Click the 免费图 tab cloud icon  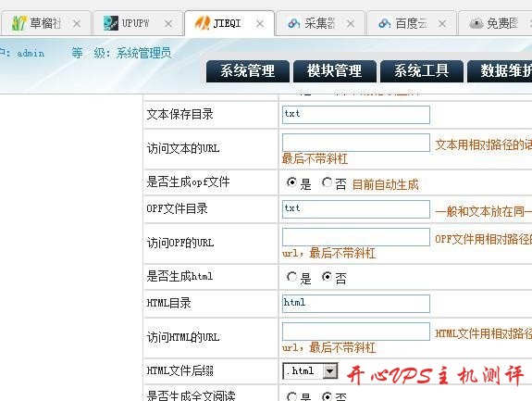pos(476,23)
